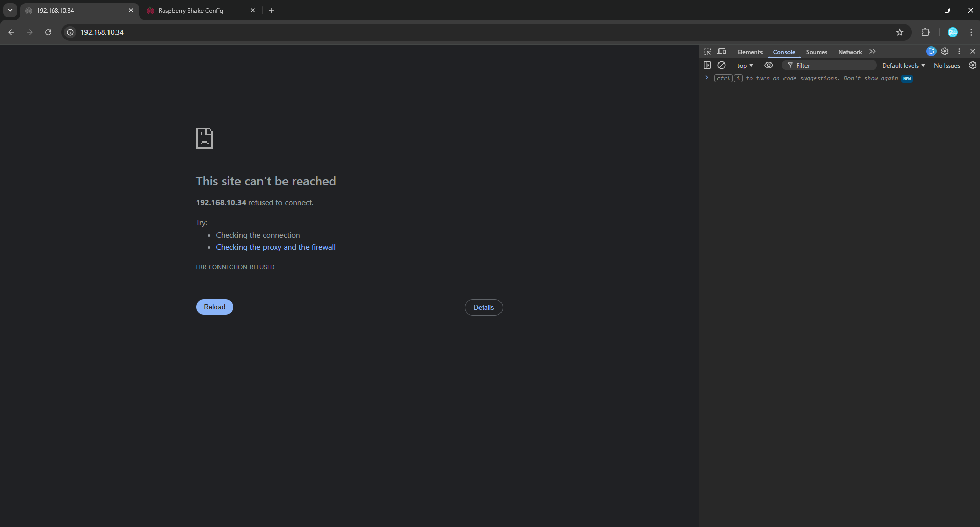Click the browser page reload icon

click(x=48, y=32)
